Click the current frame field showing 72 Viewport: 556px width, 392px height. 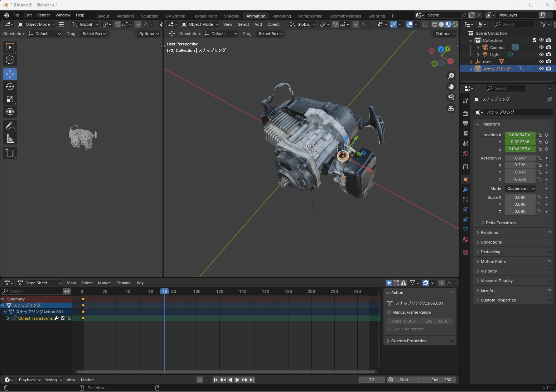371,379
